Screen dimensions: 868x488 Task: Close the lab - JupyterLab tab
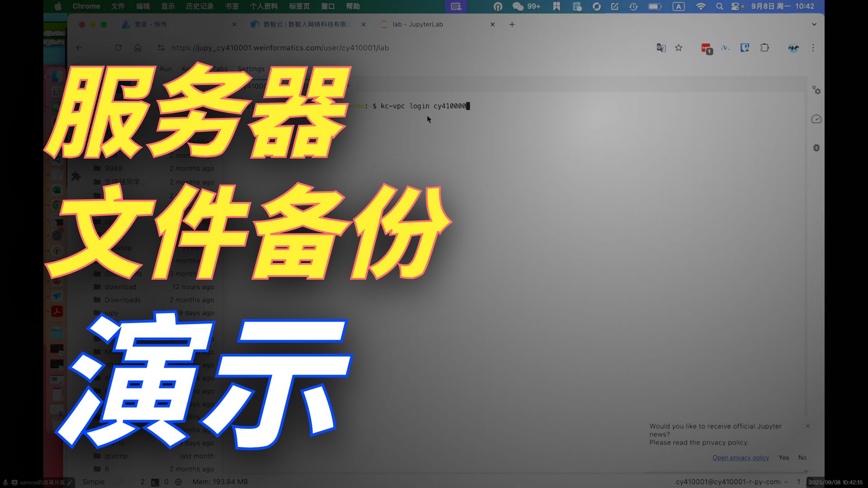click(x=493, y=24)
